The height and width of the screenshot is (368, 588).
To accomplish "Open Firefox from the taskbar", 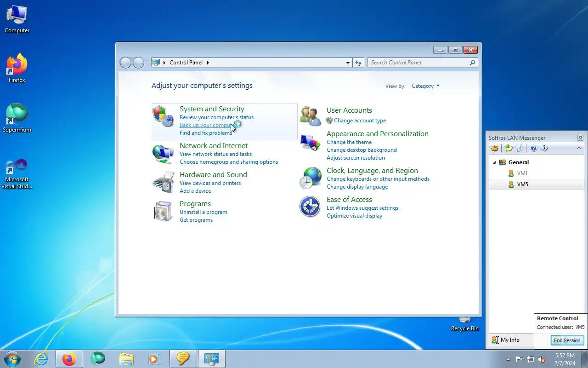I will tap(69, 359).
